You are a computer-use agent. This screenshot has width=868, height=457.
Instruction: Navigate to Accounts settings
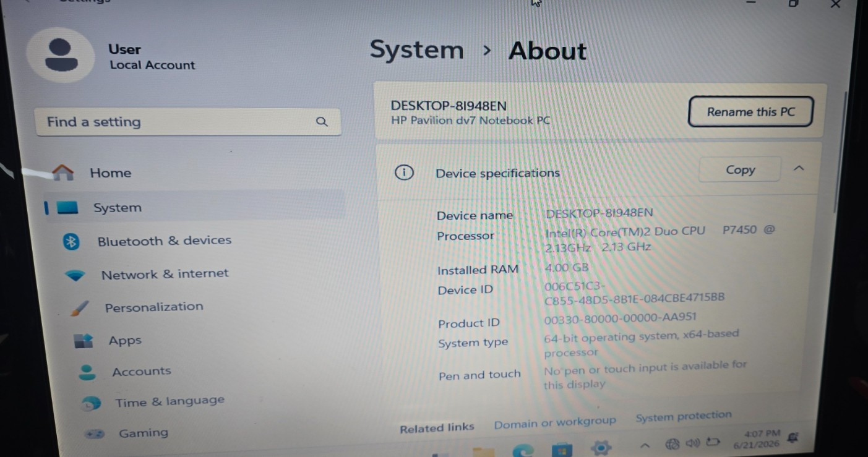(x=141, y=372)
